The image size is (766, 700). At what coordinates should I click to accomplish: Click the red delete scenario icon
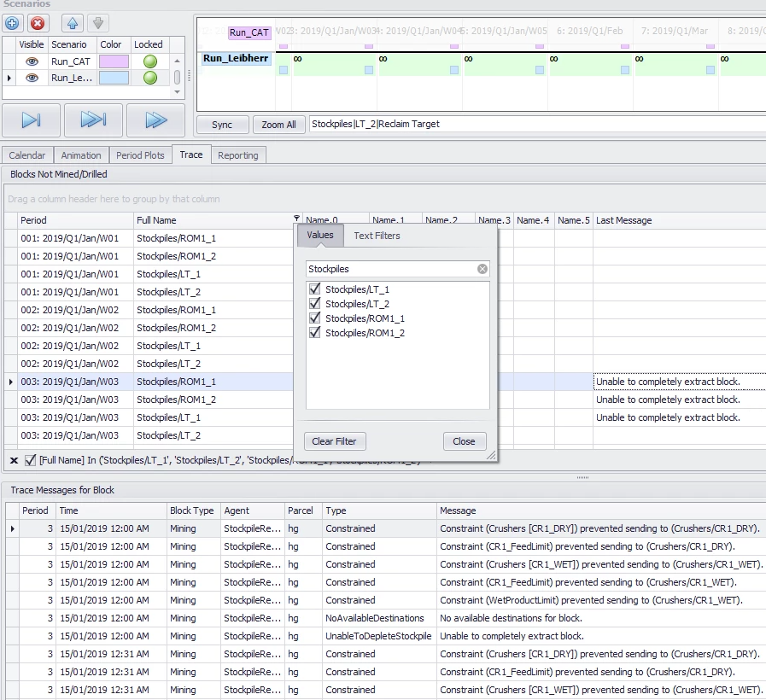tap(38, 23)
